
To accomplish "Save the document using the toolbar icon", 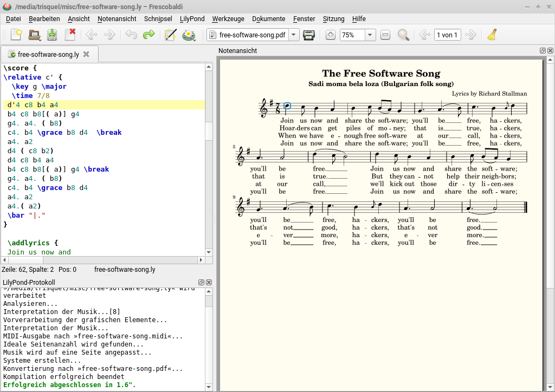I will coord(52,35).
